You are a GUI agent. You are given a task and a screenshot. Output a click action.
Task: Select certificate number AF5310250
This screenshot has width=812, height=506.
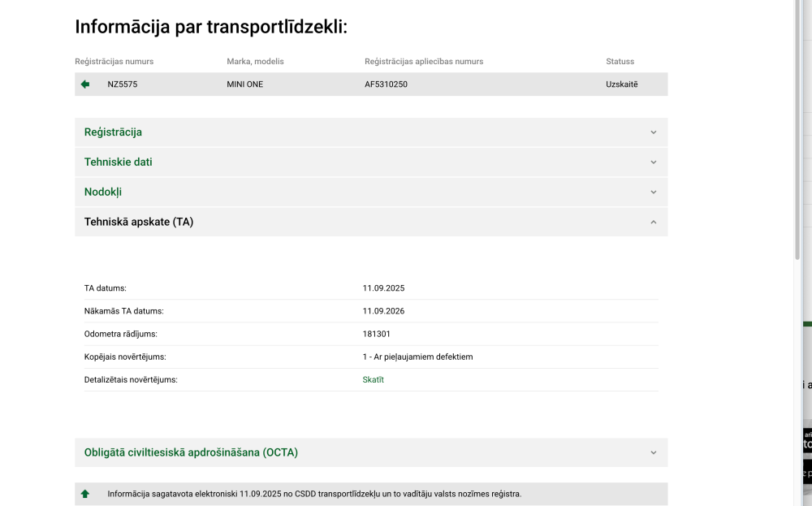coord(386,84)
